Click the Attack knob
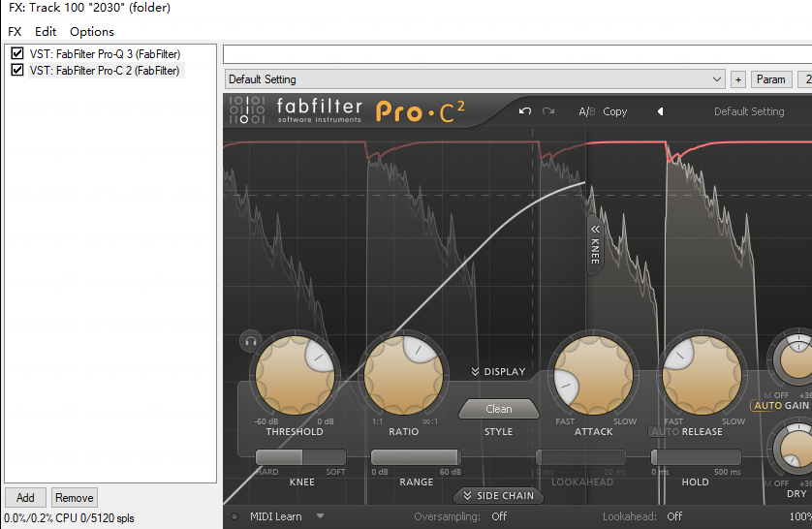812x529 pixels. 593,375
